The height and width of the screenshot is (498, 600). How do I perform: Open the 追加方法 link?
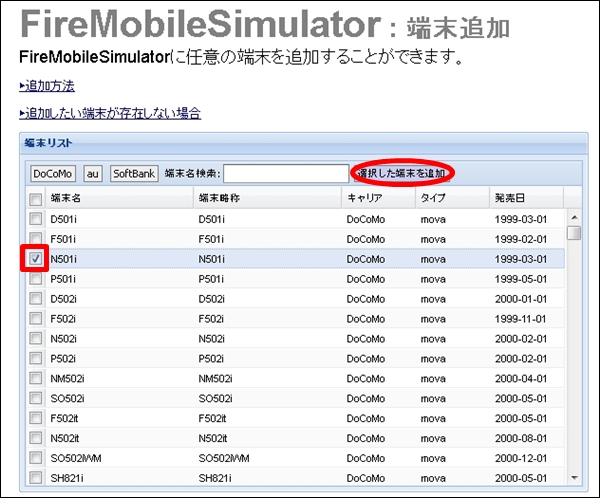click(x=47, y=86)
